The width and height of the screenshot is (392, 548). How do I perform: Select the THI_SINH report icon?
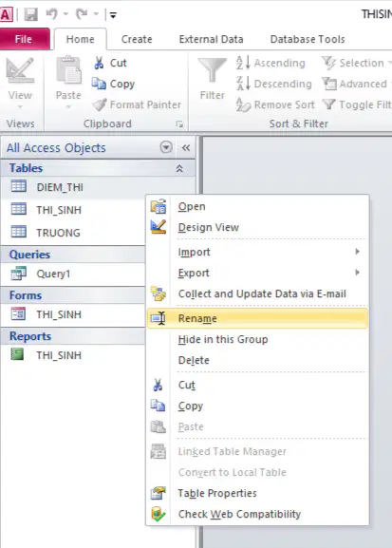[x=17, y=355]
